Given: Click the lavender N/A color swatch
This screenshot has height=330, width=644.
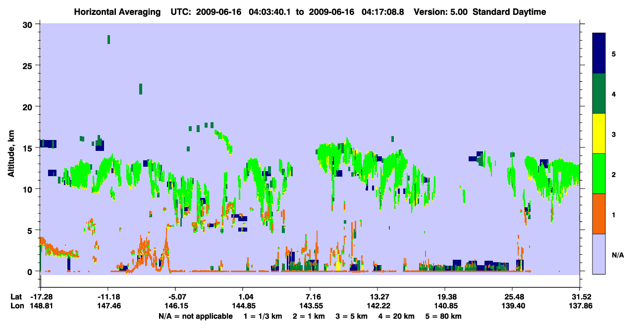Looking at the screenshot, I should 599,254.
